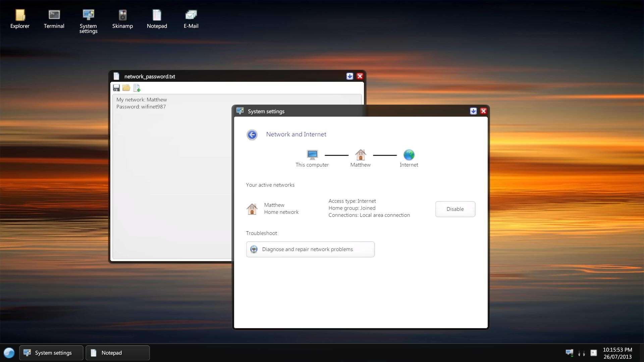
Task: Minimize the System settings window down arrow
Action: click(473, 111)
